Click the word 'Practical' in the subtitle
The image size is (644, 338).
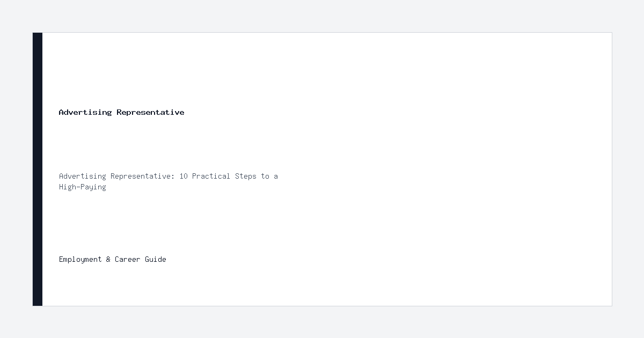(x=211, y=176)
